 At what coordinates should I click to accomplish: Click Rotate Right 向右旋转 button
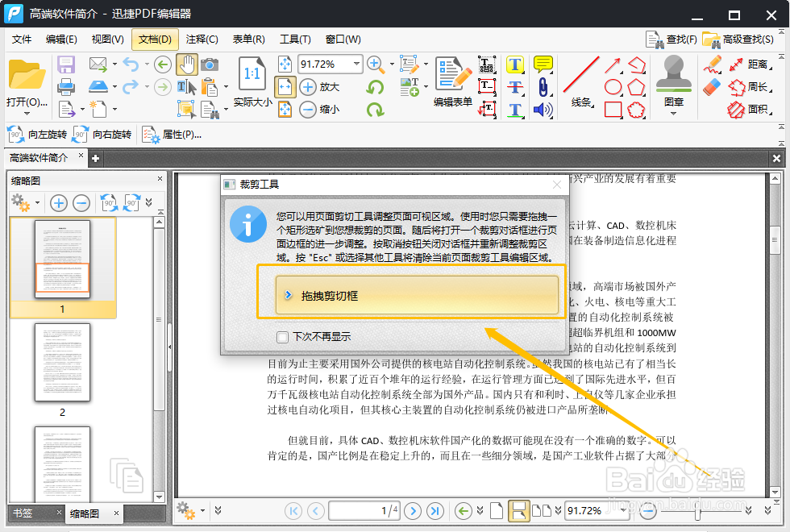coord(102,135)
